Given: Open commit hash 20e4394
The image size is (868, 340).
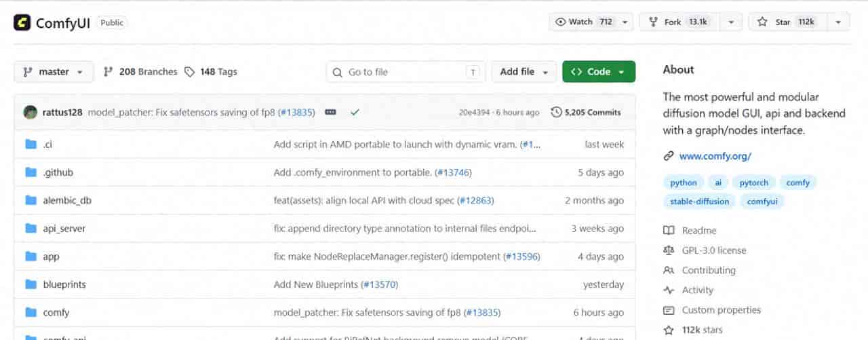Looking at the screenshot, I should point(475,112).
